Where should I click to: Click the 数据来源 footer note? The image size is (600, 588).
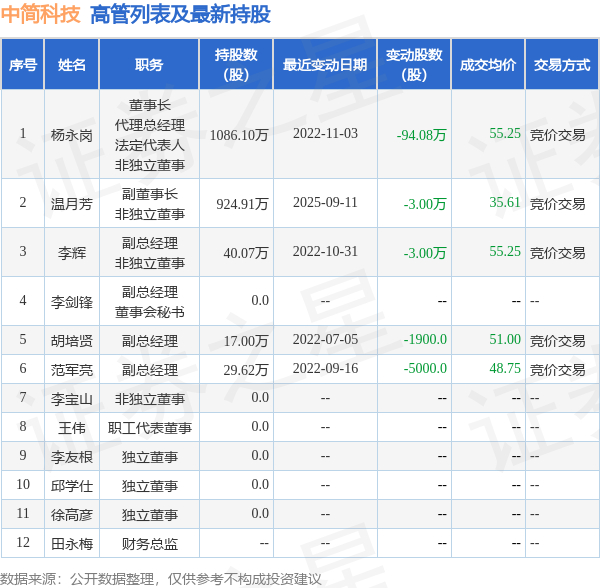click(x=161, y=579)
